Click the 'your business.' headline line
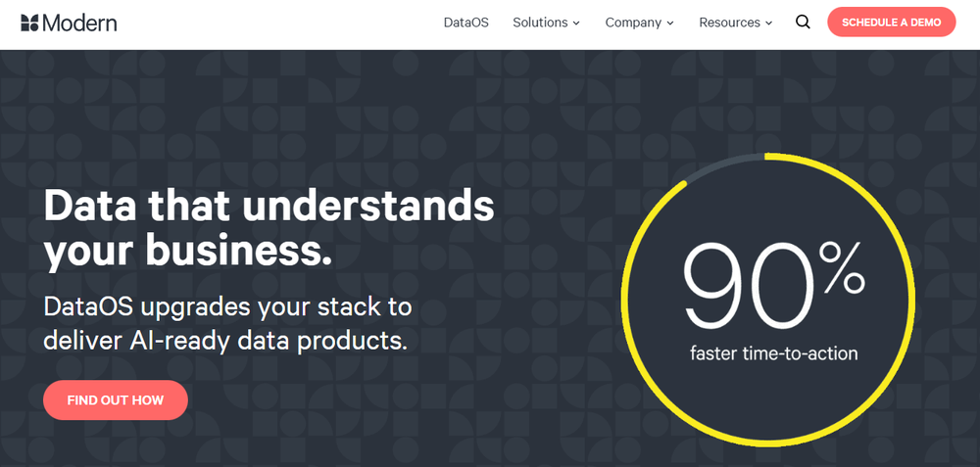The image size is (980, 467). pos(188,251)
